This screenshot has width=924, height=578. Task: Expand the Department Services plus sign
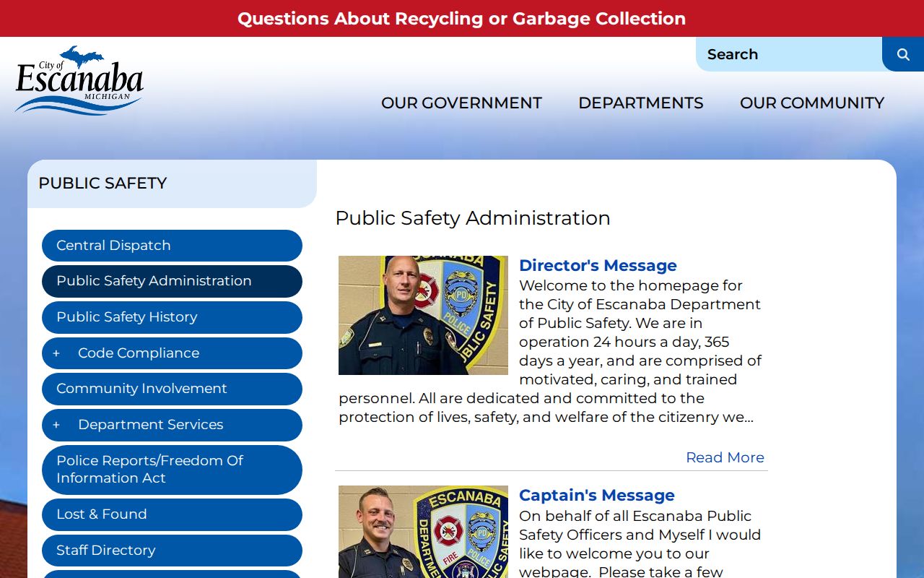[x=56, y=425]
